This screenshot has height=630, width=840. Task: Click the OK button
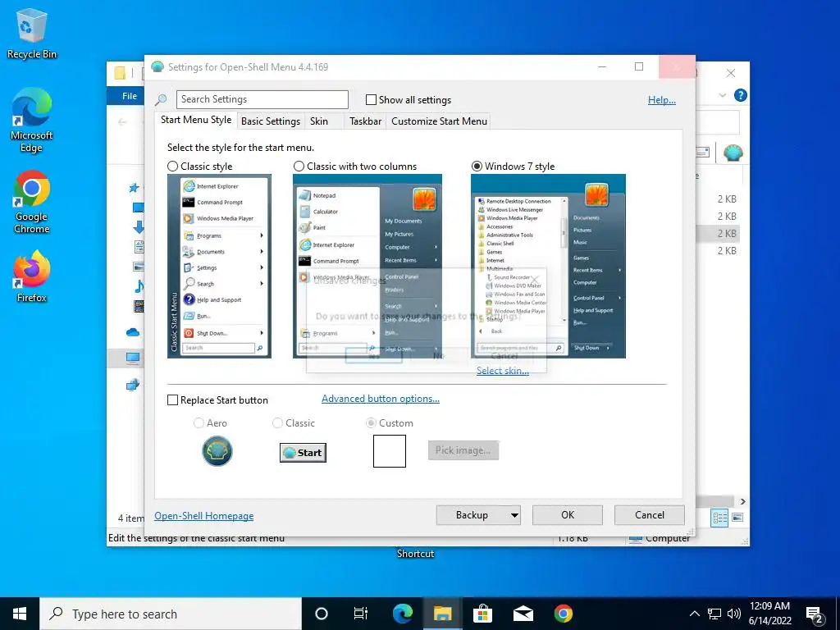(x=568, y=515)
